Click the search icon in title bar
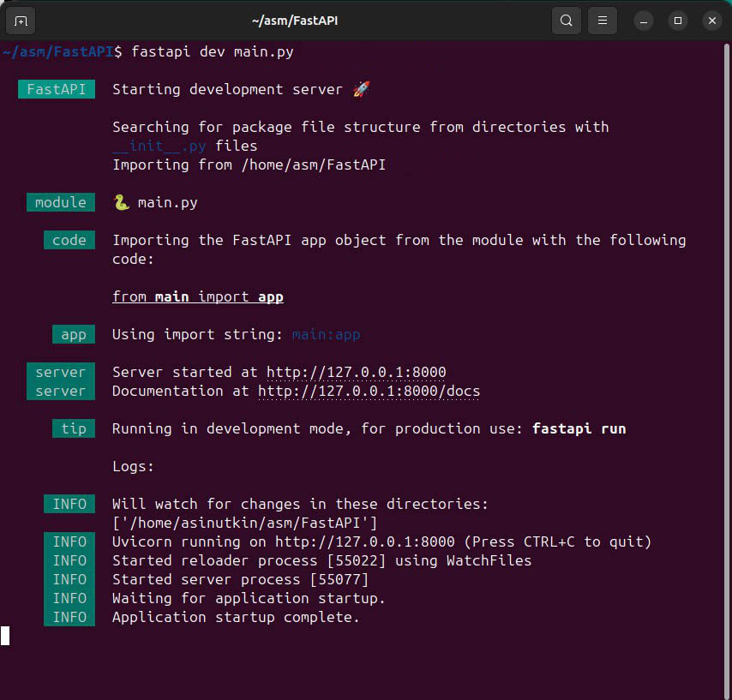Viewport: 732px width, 700px height. (566, 20)
